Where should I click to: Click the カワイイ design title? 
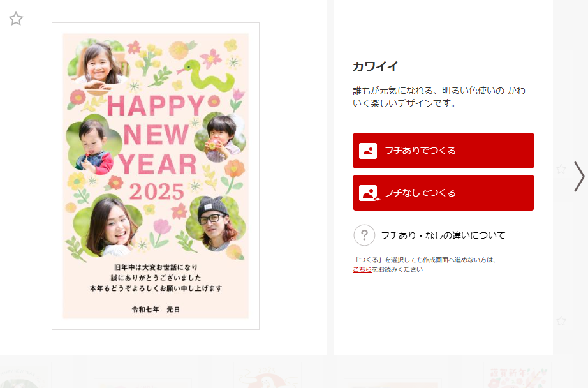pyautogui.click(x=375, y=66)
